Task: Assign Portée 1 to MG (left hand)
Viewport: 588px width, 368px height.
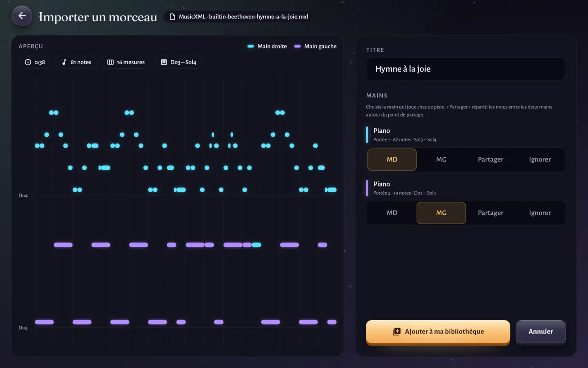Action: pyautogui.click(x=441, y=159)
